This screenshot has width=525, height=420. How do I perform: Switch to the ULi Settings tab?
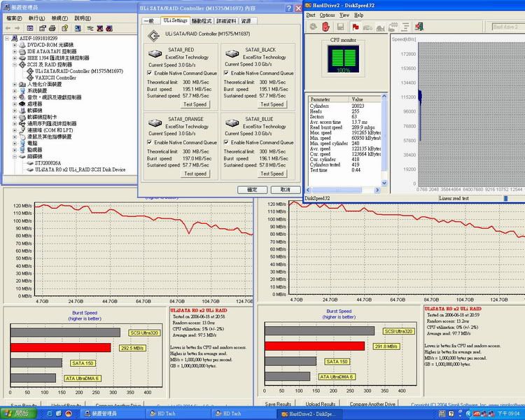(x=175, y=20)
